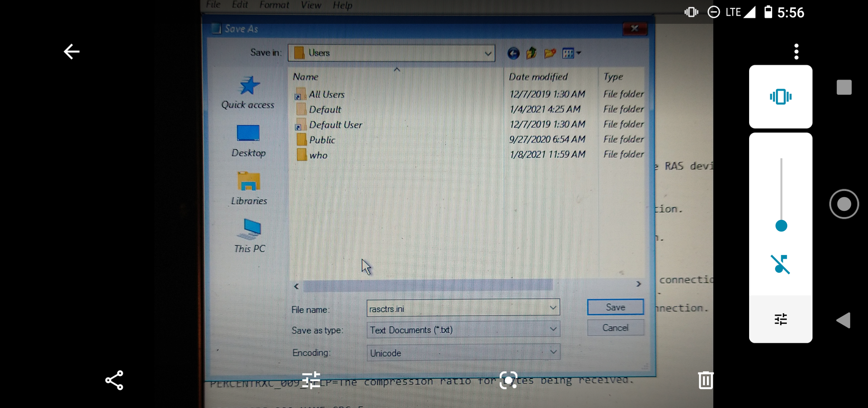The width and height of the screenshot is (868, 408).
Task: Click the Save As back navigation icon
Action: 513,53
